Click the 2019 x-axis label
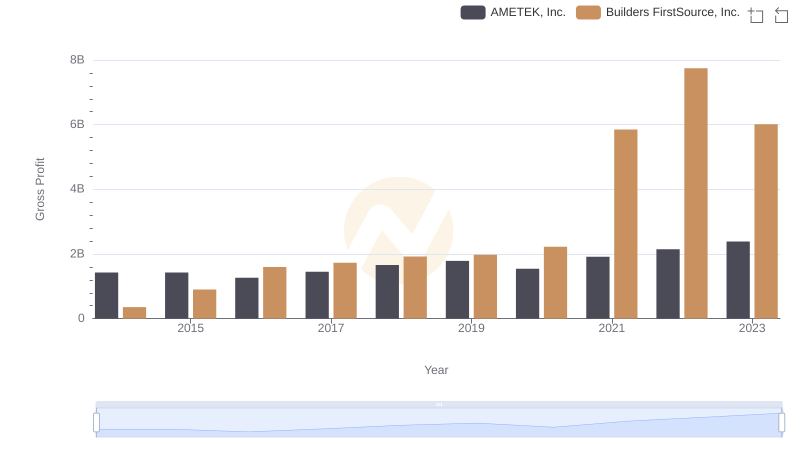 (471, 328)
